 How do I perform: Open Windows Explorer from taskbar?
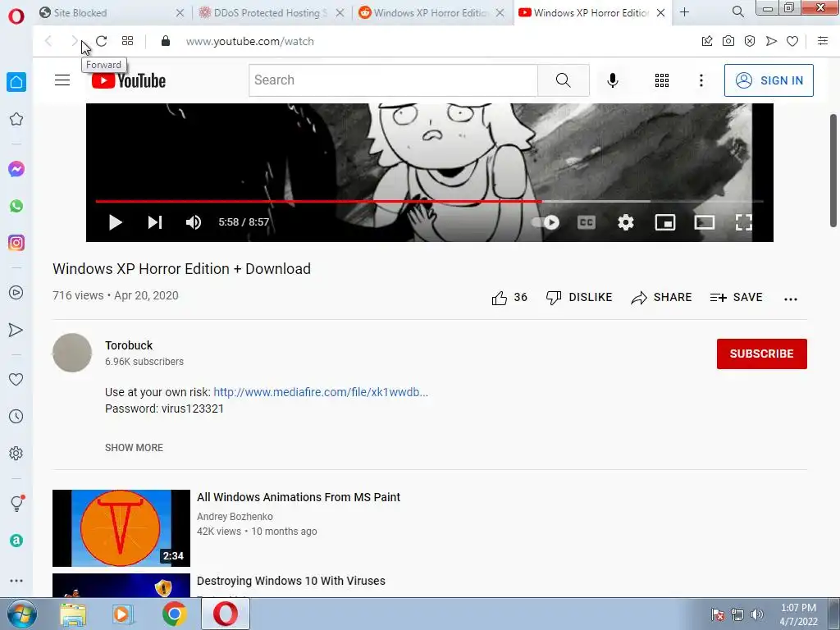(x=73, y=614)
